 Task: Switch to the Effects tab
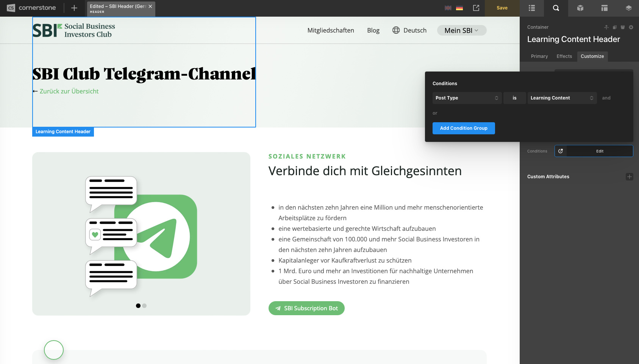(x=564, y=56)
